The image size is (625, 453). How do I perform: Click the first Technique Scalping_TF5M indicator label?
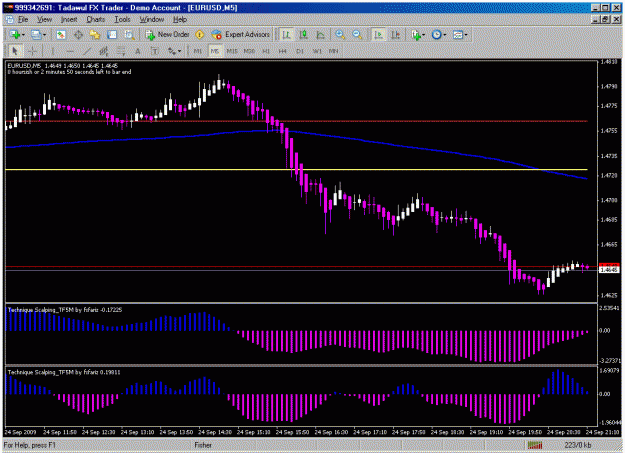click(65, 310)
